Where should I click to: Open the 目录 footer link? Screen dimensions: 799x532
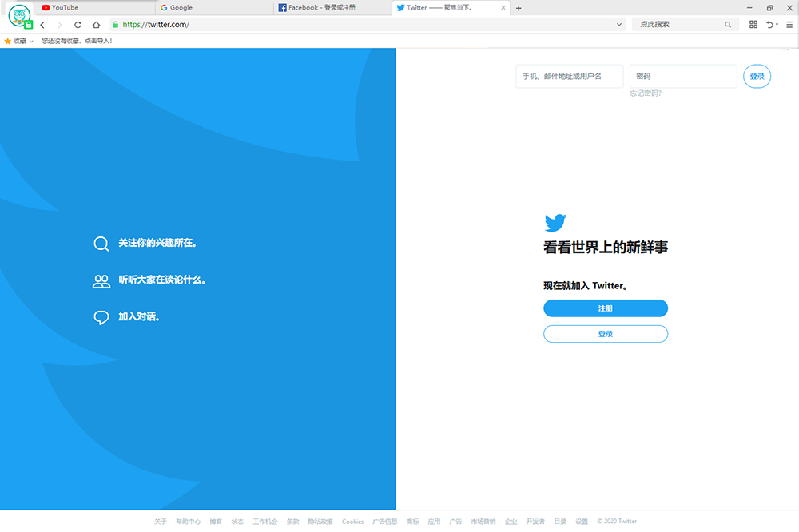561,522
